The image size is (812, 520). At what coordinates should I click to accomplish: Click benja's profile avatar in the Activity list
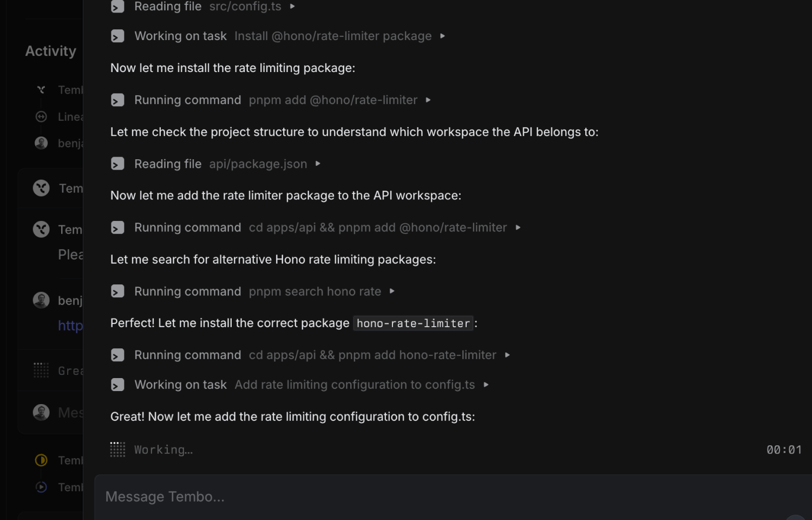[x=41, y=143]
